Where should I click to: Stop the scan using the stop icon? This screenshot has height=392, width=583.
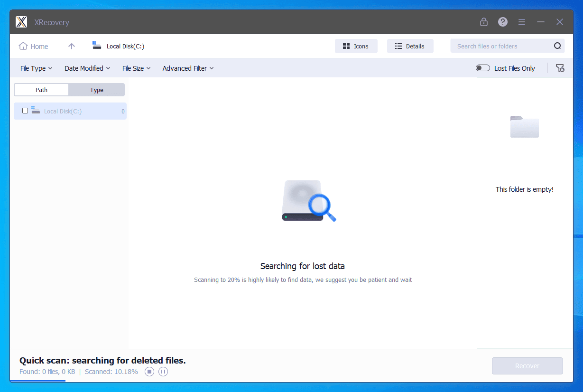point(149,372)
